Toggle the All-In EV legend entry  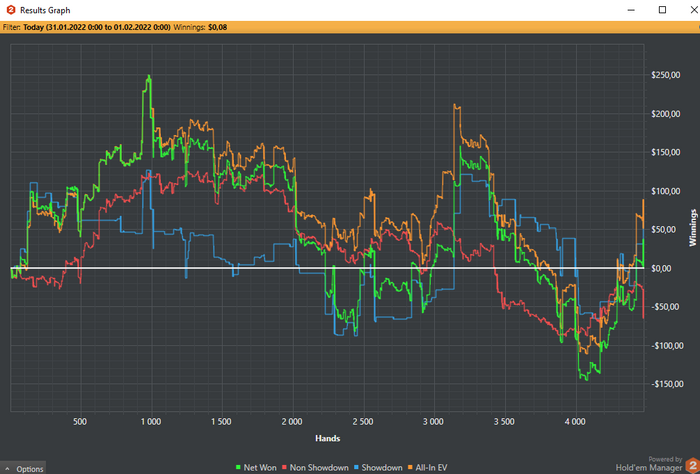point(427,467)
